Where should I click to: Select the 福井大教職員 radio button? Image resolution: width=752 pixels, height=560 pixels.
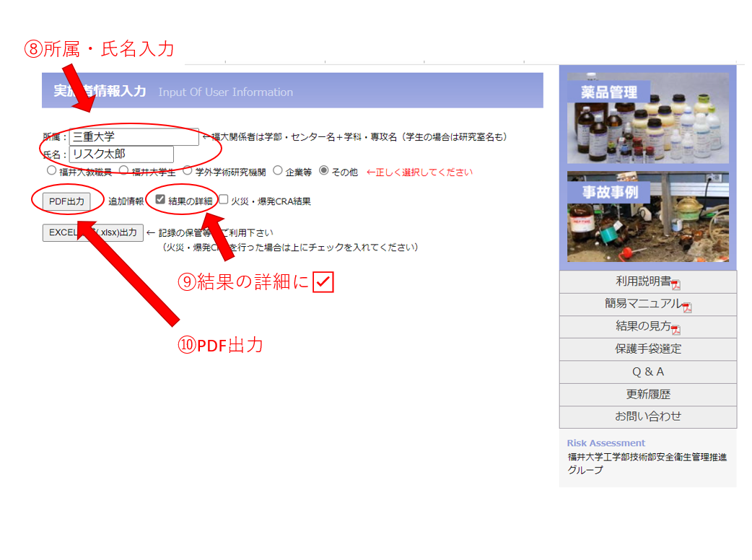[51, 170]
